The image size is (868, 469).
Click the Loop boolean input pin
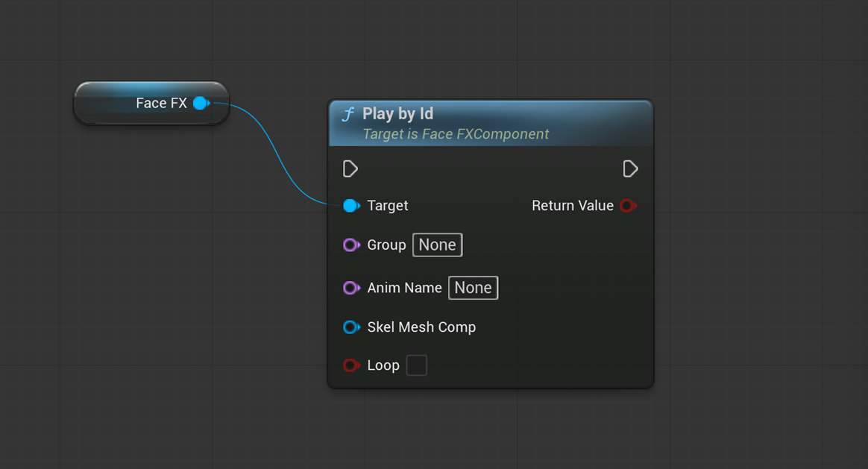351,365
